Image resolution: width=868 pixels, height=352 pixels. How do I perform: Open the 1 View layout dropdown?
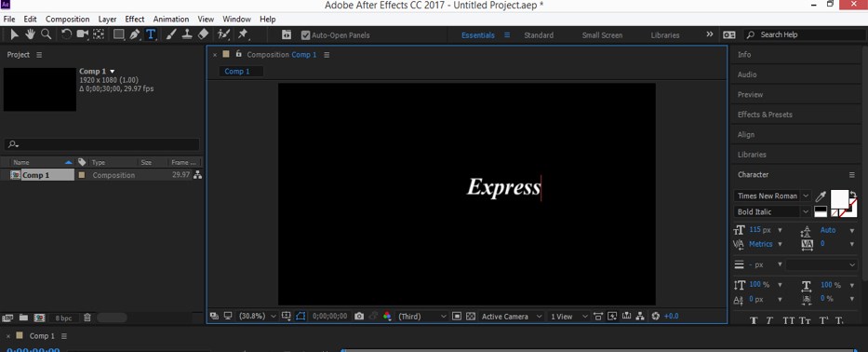569,316
